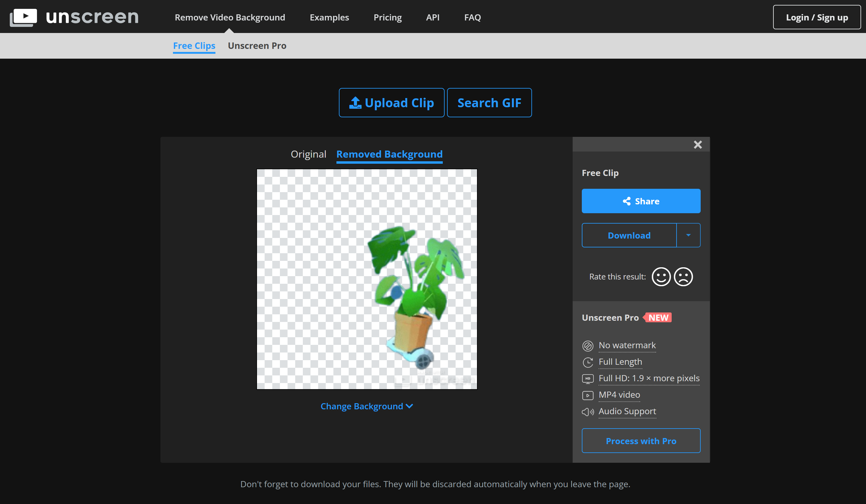Click the unscreen logo icon
This screenshot has width=866, height=504.
[23, 17]
